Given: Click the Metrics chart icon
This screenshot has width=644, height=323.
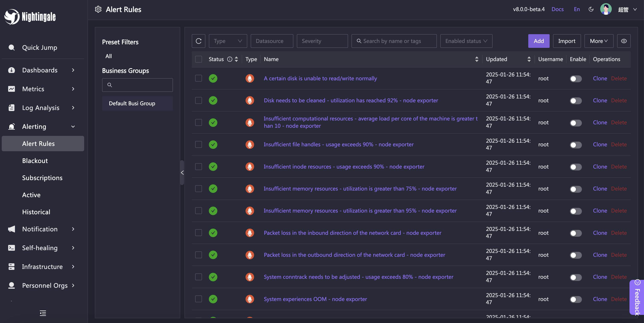Looking at the screenshot, I should [x=12, y=89].
